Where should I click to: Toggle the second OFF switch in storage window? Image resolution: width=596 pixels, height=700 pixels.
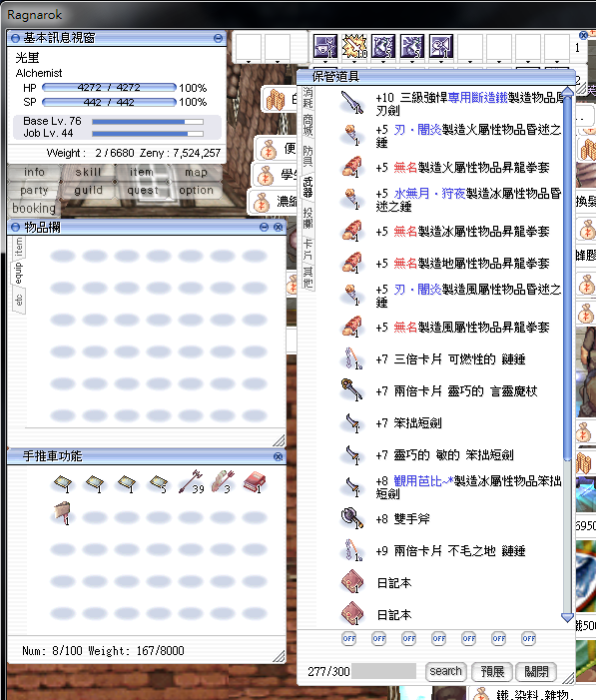(x=379, y=638)
